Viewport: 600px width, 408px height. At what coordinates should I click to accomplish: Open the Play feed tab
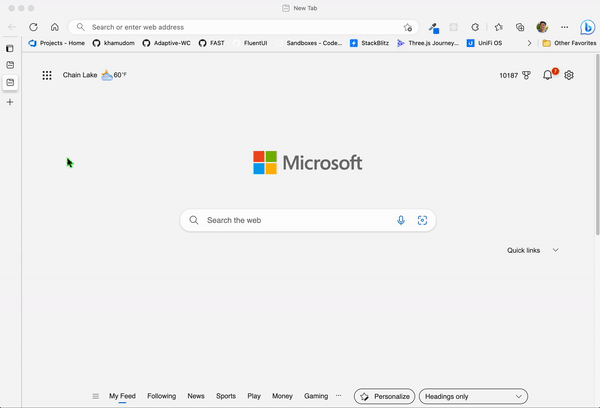point(254,396)
